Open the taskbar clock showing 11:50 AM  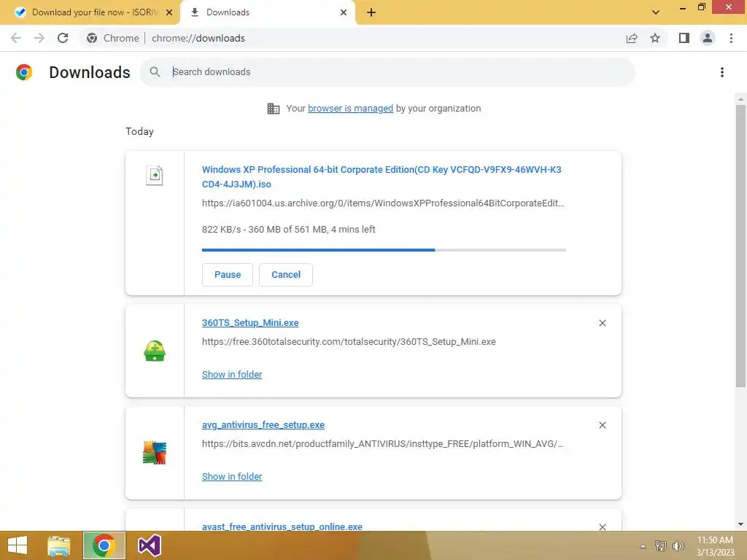pyautogui.click(x=715, y=546)
